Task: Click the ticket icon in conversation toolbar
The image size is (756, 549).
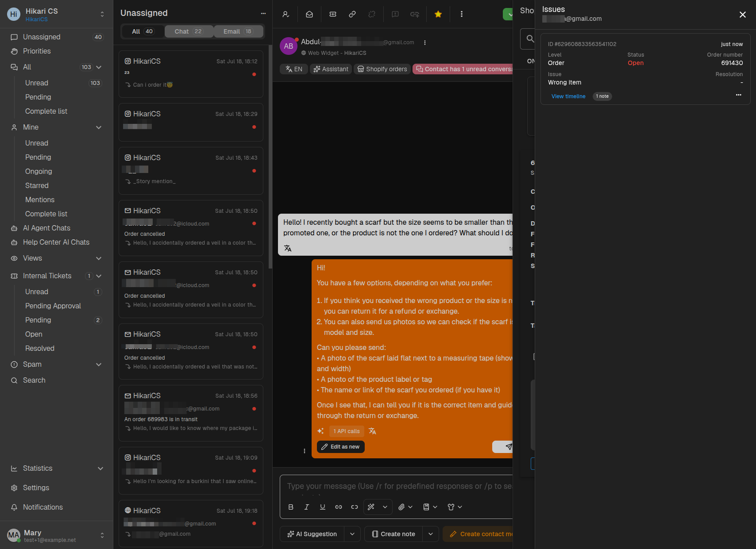Action: click(x=333, y=14)
